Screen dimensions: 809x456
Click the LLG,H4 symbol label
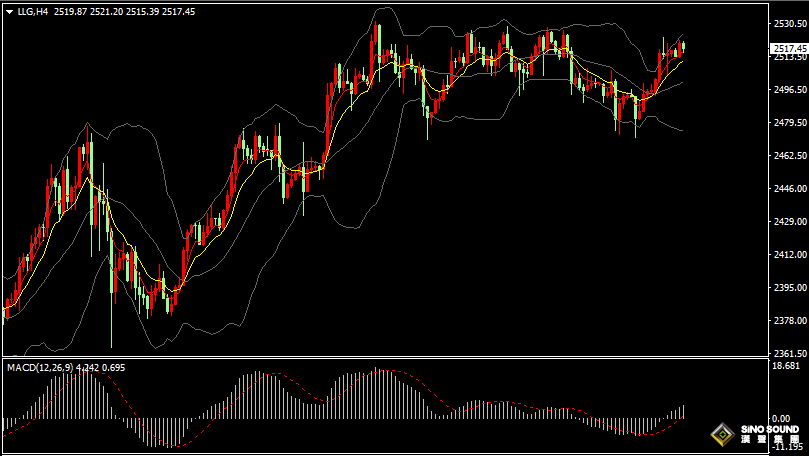(x=32, y=13)
